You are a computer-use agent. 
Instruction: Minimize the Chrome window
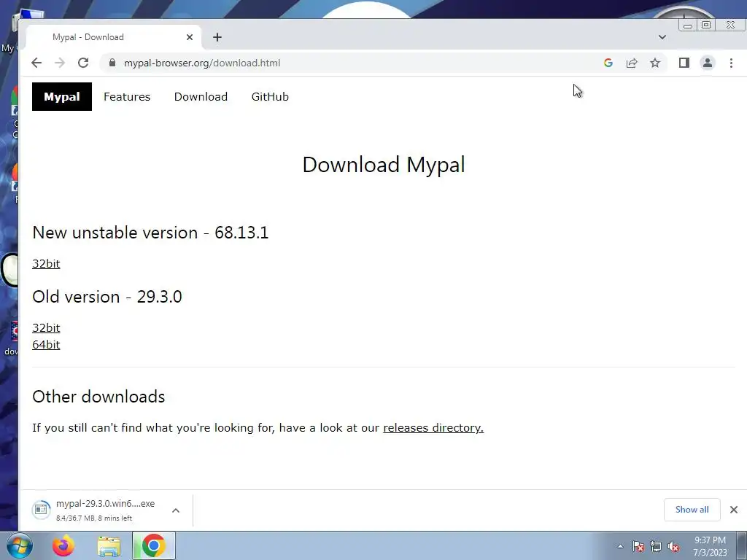click(x=688, y=26)
